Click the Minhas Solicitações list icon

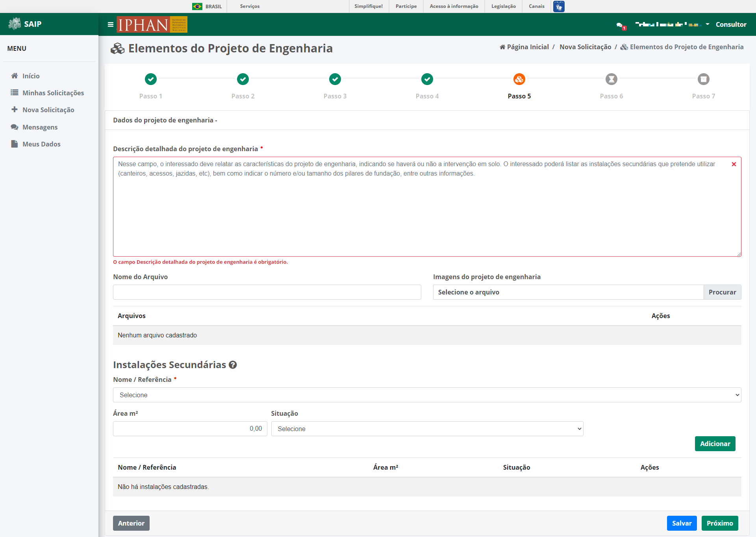(15, 93)
